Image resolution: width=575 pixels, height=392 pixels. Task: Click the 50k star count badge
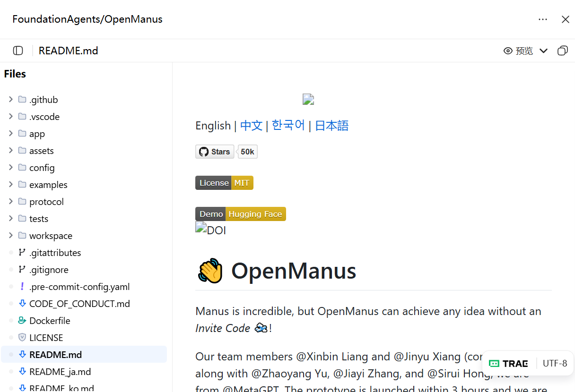247,152
